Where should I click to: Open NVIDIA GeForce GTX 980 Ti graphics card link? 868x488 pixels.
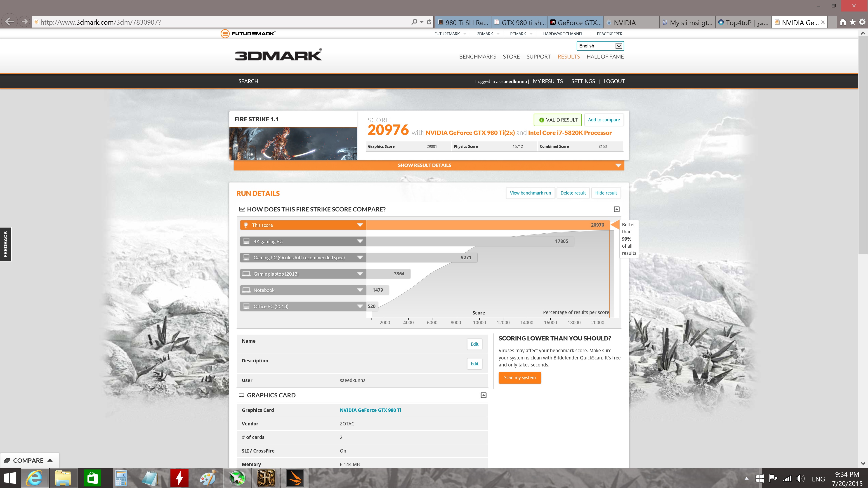click(x=370, y=410)
